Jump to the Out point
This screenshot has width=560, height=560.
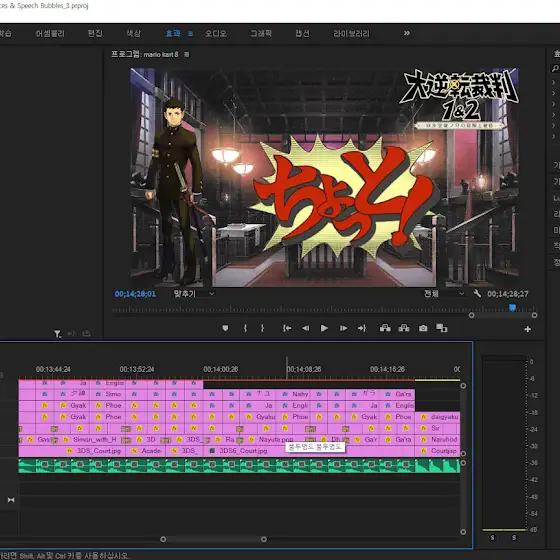pos(362,328)
